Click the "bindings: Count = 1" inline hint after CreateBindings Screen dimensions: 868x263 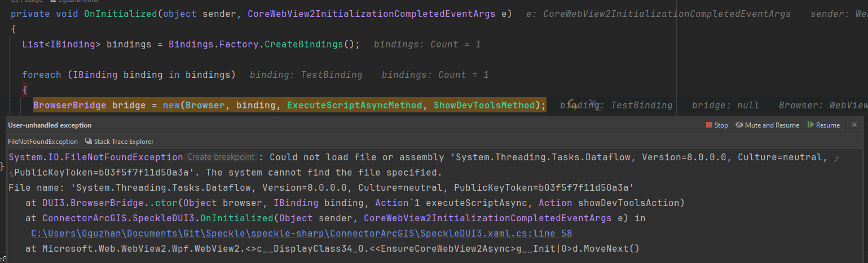tap(427, 44)
